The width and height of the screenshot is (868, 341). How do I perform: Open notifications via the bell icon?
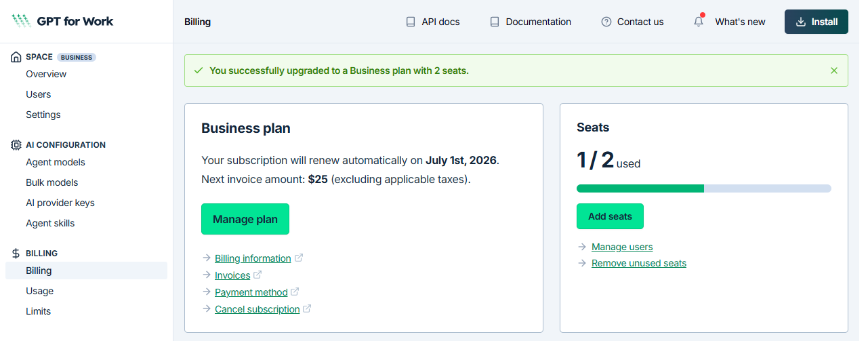click(x=699, y=22)
